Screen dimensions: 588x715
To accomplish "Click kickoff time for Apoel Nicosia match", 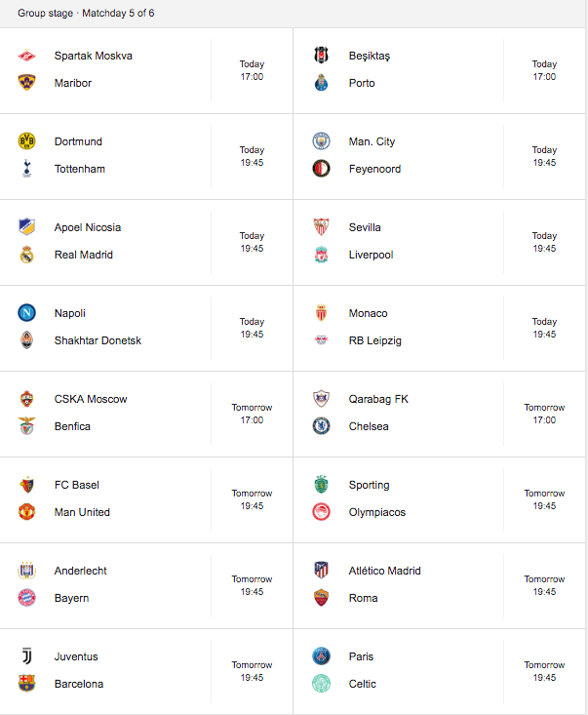I will coord(252,242).
